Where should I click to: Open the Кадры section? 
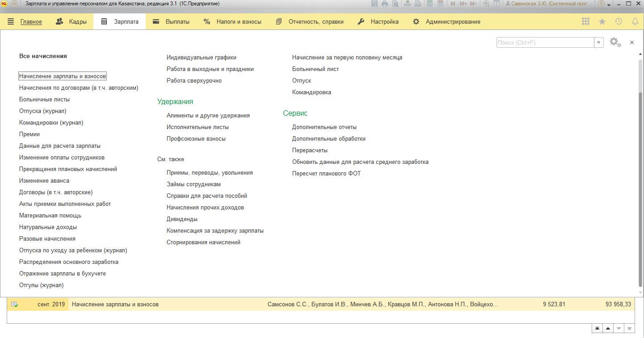coord(71,21)
